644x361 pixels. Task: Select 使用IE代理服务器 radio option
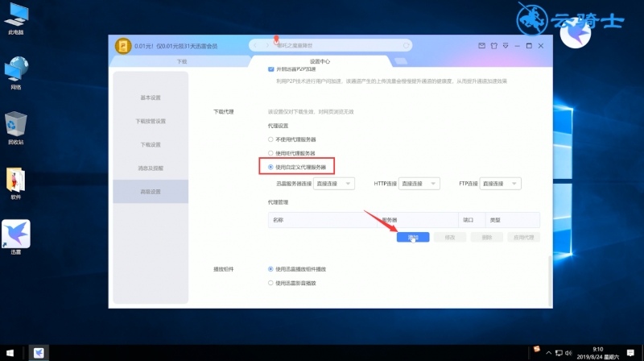(270, 153)
